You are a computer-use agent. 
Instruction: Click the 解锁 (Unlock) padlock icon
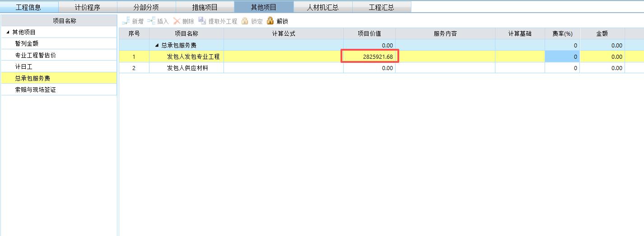pyautogui.click(x=270, y=21)
